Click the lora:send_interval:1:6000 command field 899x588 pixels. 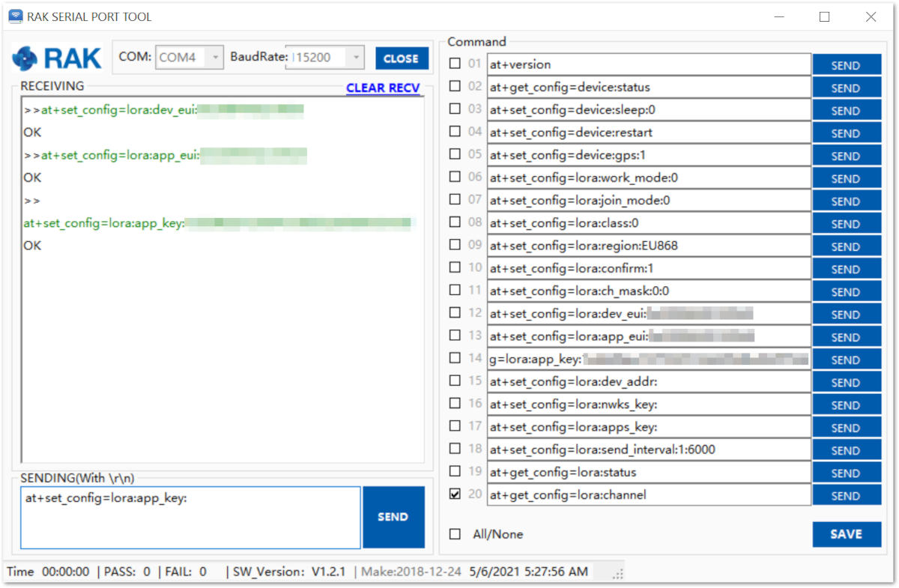pos(649,449)
